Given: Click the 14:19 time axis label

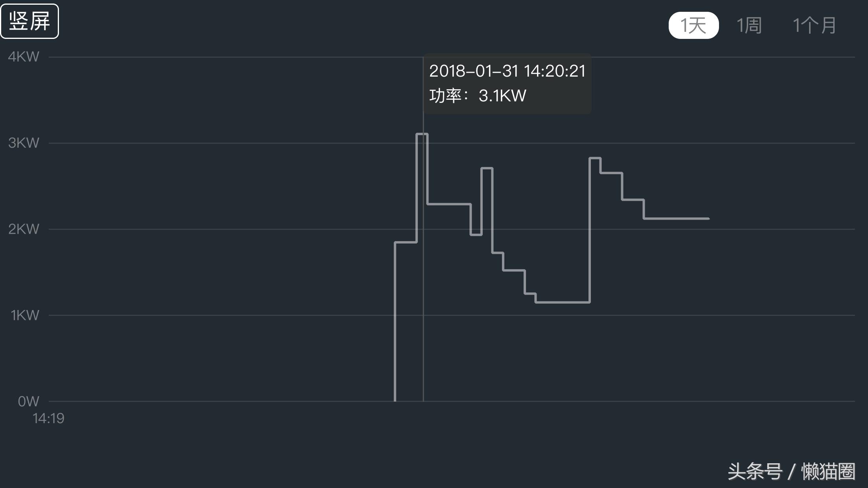Looking at the screenshot, I should 48,418.
